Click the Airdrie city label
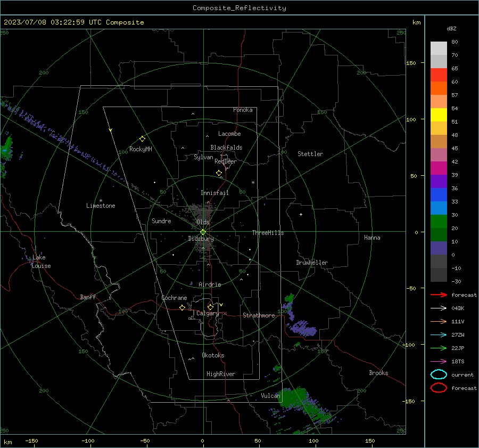This screenshot has height=448, width=479. click(210, 284)
